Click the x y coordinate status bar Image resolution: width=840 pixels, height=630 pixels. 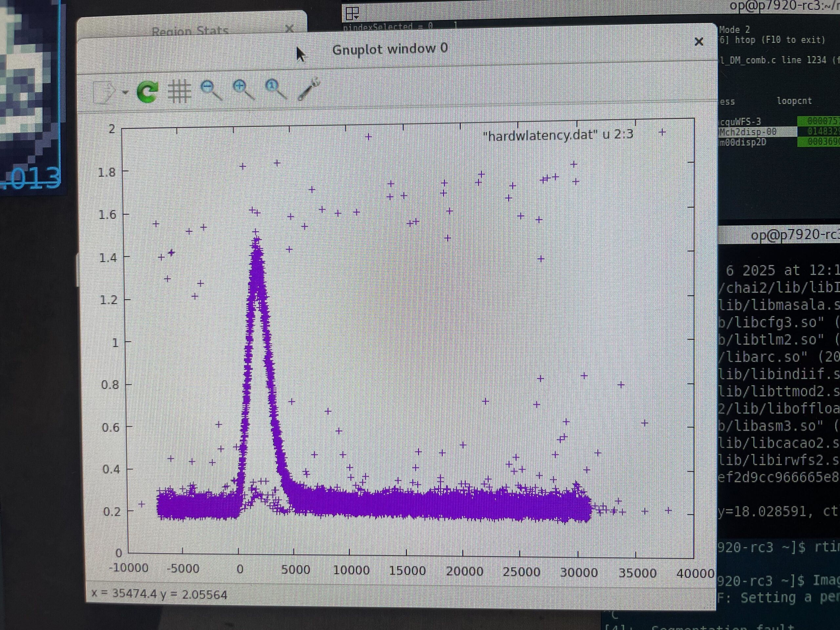click(x=159, y=594)
